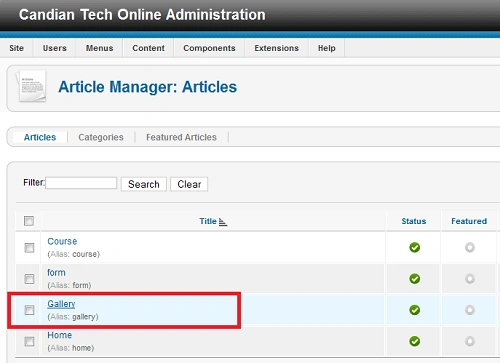
Task: Click the Candian Tech Online Administration title
Action: pyautogui.click(x=142, y=15)
